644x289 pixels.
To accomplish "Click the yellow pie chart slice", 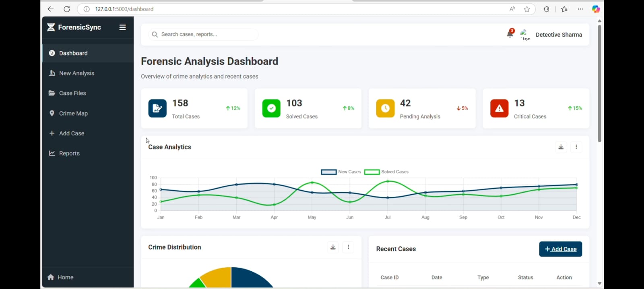I will [x=218, y=277].
